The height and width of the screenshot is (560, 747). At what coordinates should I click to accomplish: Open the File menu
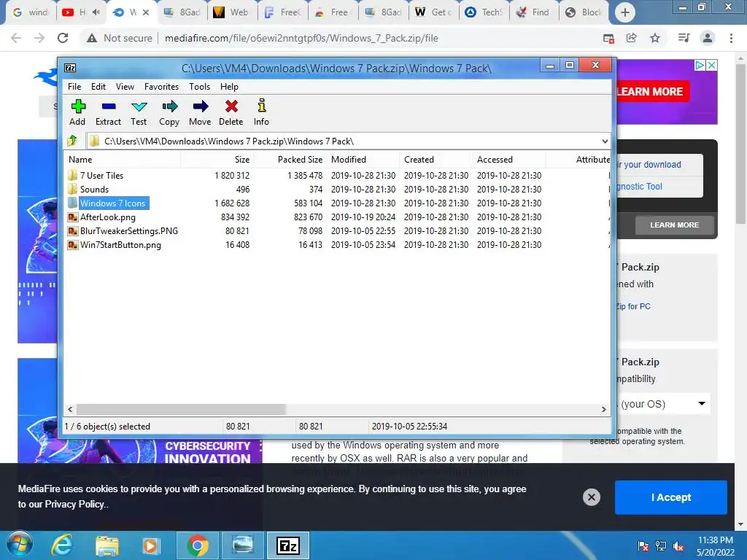click(74, 87)
